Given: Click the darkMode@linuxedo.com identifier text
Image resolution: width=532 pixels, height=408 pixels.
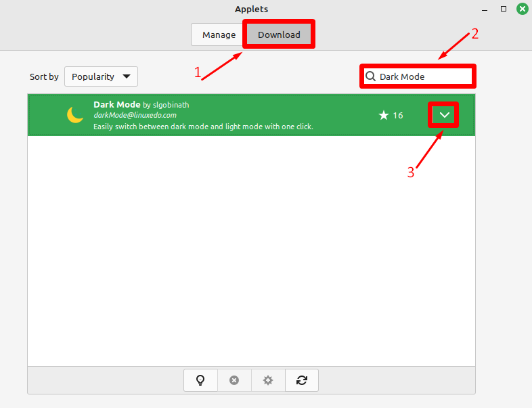Looking at the screenshot, I should [x=135, y=116].
